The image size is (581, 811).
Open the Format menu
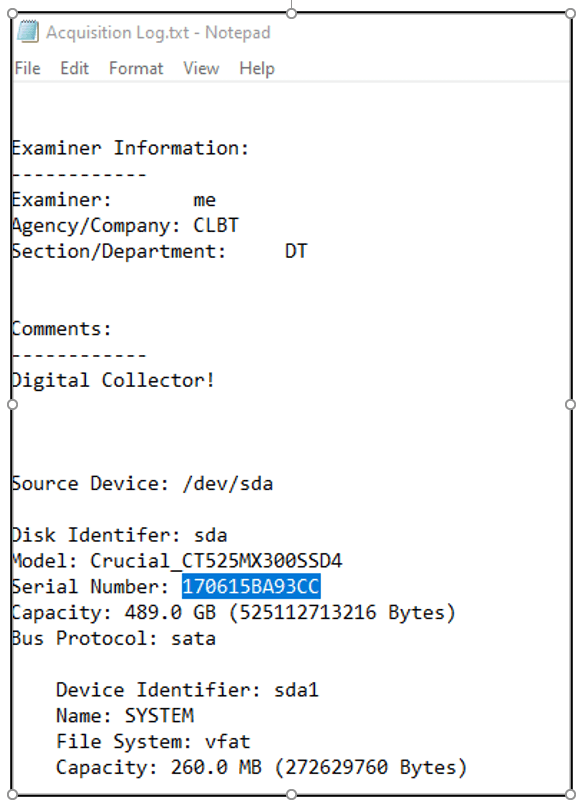(x=136, y=68)
